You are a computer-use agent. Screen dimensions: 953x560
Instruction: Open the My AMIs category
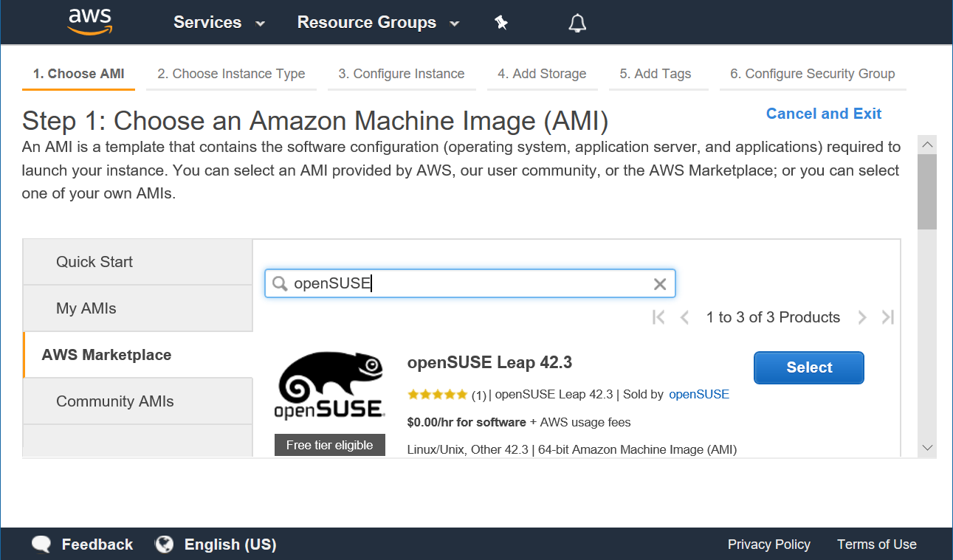(138, 308)
